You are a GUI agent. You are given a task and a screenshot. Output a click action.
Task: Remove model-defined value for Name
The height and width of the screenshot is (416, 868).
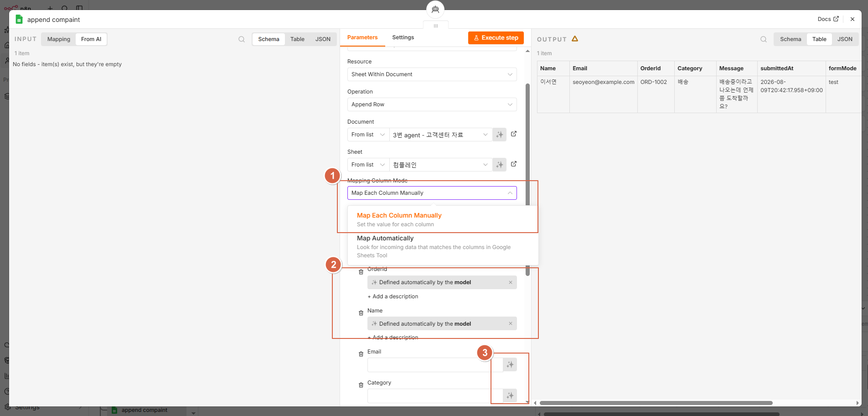[x=511, y=324]
